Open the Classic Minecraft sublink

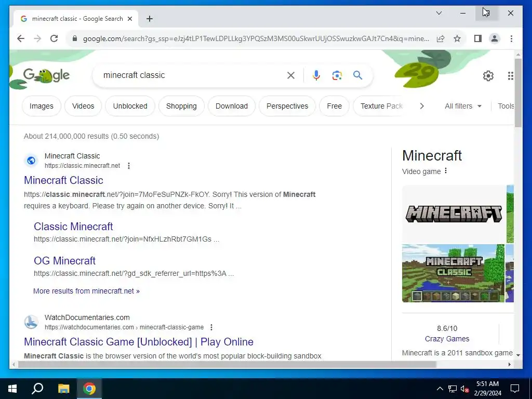73,227
